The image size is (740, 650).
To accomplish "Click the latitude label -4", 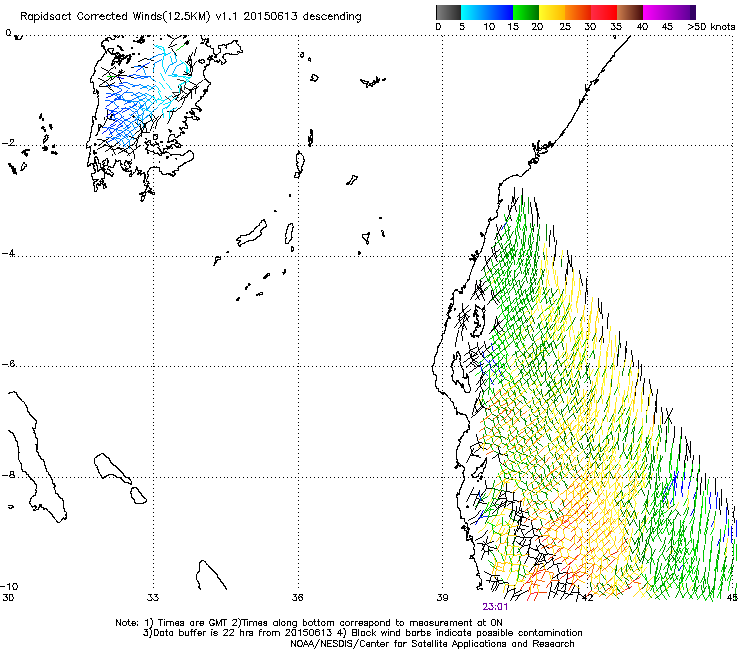I will 8,253.
